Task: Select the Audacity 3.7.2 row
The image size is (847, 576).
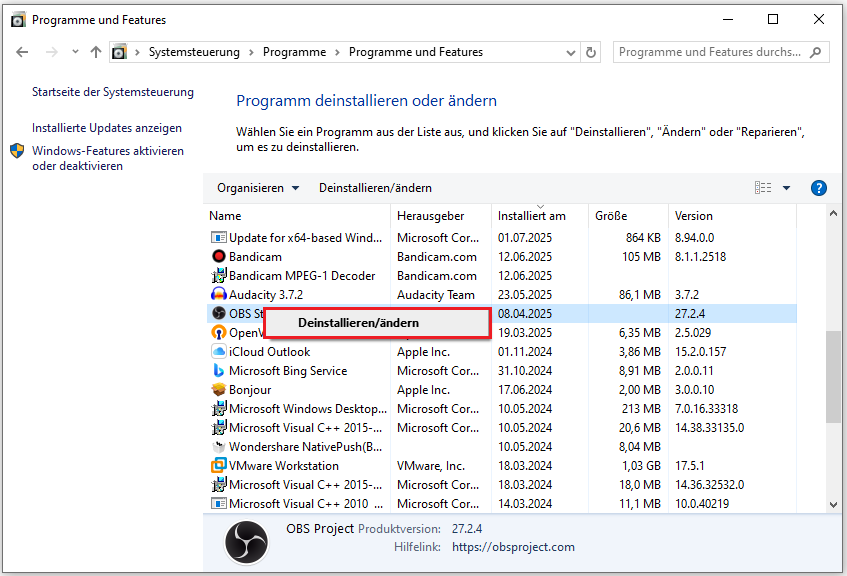Action: pyautogui.click(x=501, y=294)
